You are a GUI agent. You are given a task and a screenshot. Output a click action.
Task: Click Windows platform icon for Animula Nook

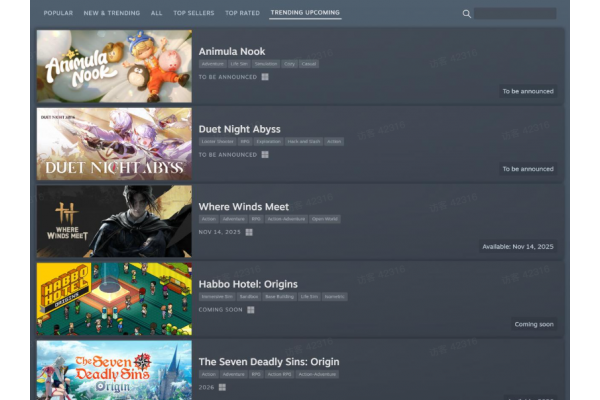pyautogui.click(x=265, y=77)
